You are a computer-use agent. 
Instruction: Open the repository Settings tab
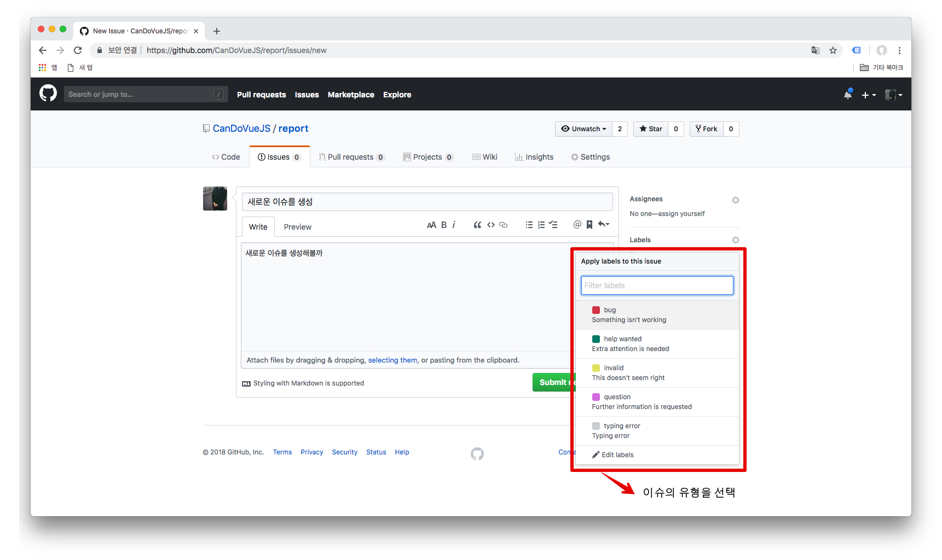590,157
